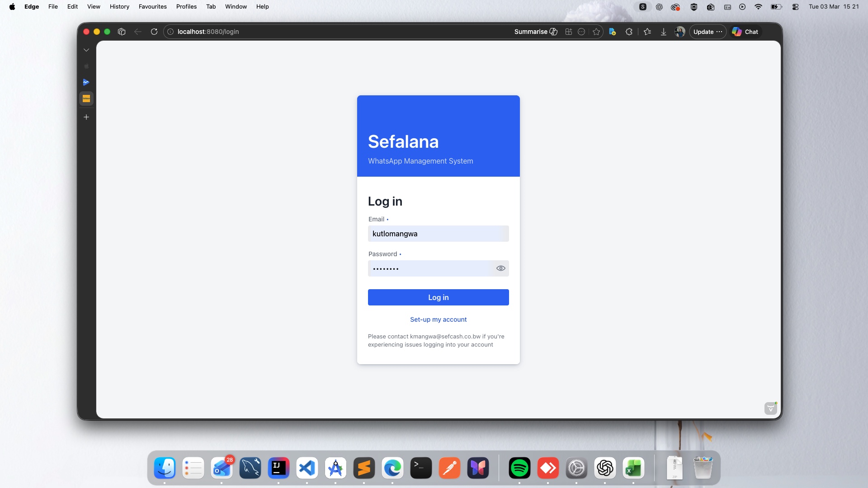Open Copilot Chat button
Image resolution: width=868 pixels, height=488 pixels.
(x=745, y=32)
